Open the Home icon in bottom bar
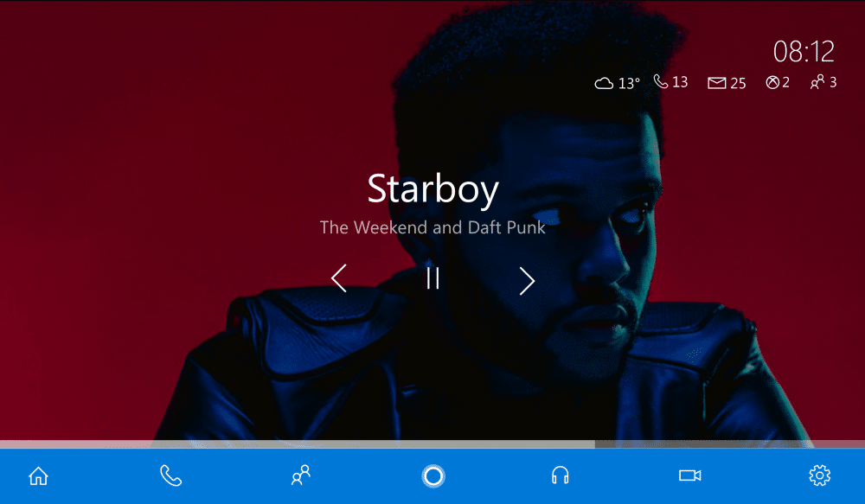This screenshot has height=504, width=865. point(38,475)
